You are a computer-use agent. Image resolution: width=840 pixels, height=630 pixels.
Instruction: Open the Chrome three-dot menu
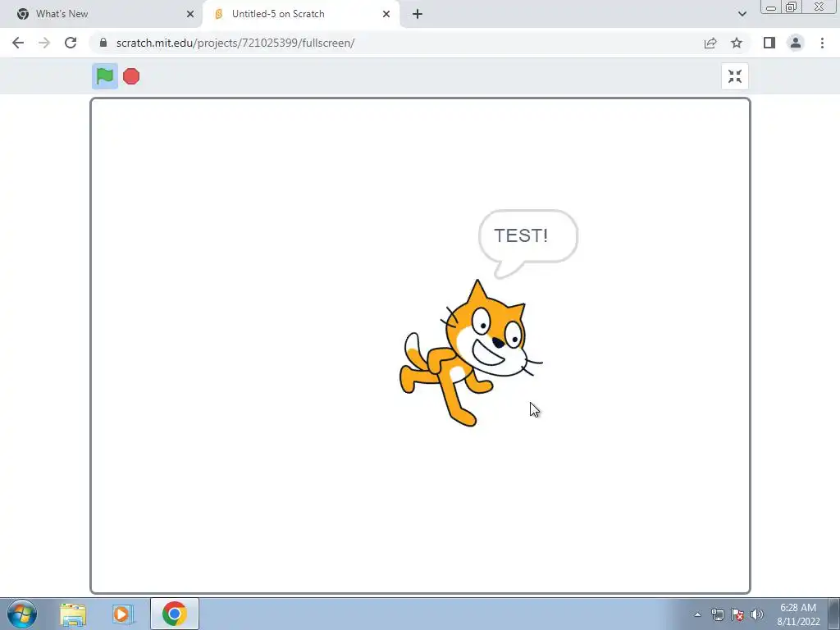tap(822, 43)
